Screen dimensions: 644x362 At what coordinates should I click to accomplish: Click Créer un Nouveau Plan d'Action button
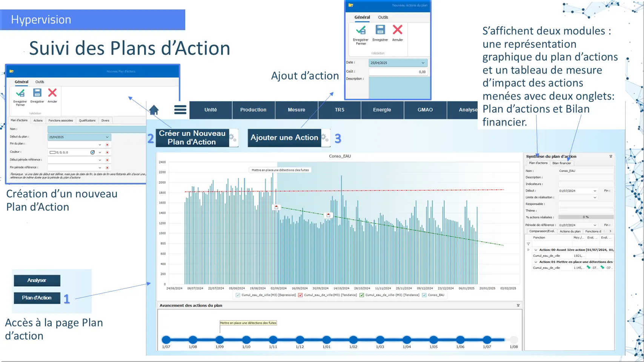coord(192,138)
